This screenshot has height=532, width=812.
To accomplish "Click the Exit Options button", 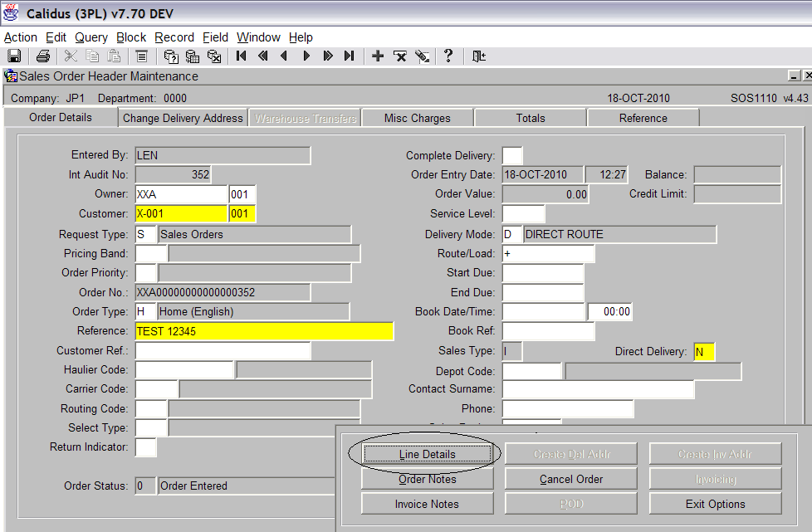I will 715,504.
